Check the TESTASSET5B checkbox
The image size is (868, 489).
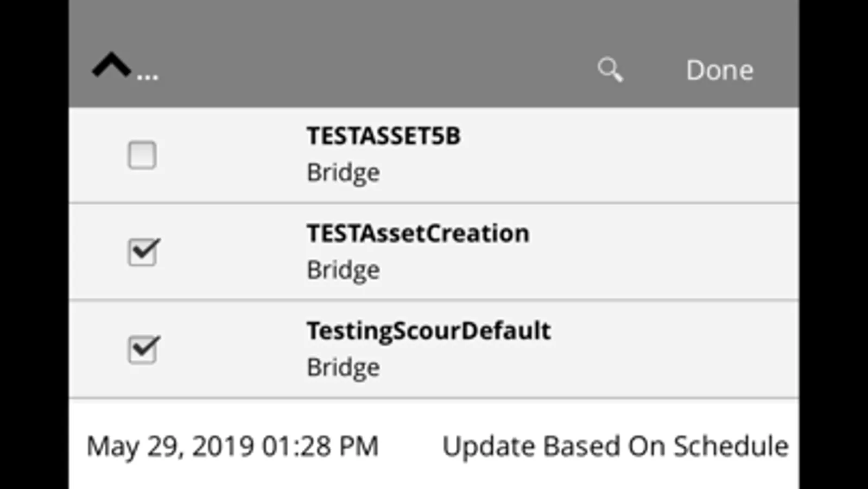pyautogui.click(x=142, y=155)
